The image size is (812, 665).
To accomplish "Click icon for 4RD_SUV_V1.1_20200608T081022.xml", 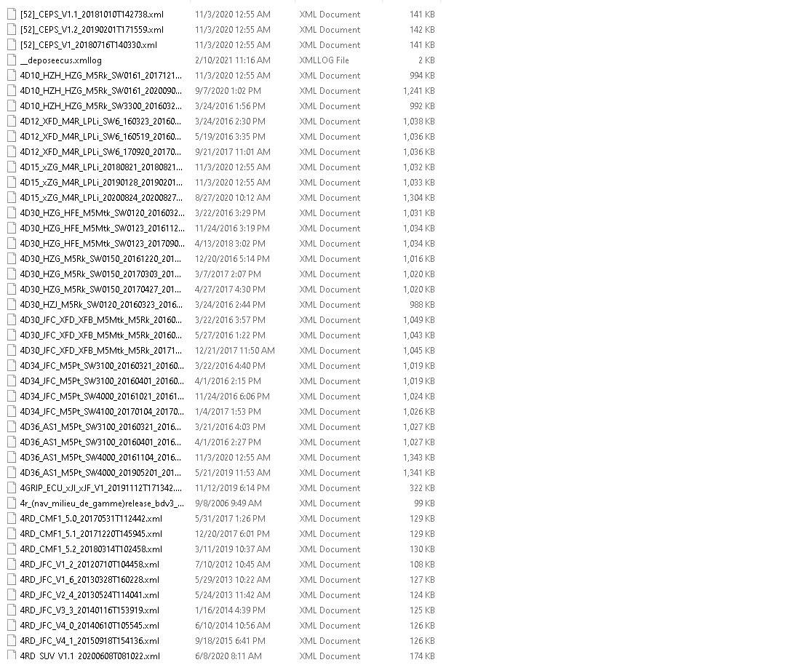I will pos(12,656).
